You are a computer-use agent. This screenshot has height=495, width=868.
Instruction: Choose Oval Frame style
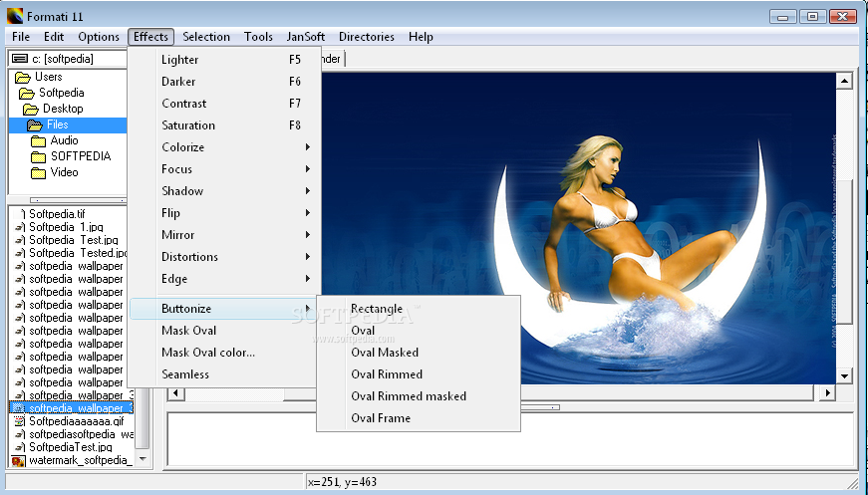point(419,418)
